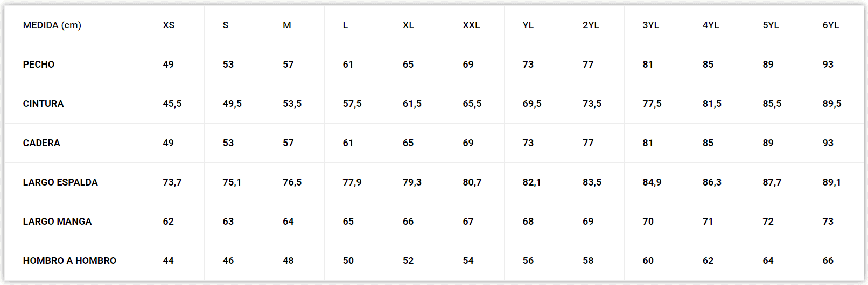The height and width of the screenshot is (285, 868).
Task: Select the LARGO MANGA row label
Action: click(57, 222)
